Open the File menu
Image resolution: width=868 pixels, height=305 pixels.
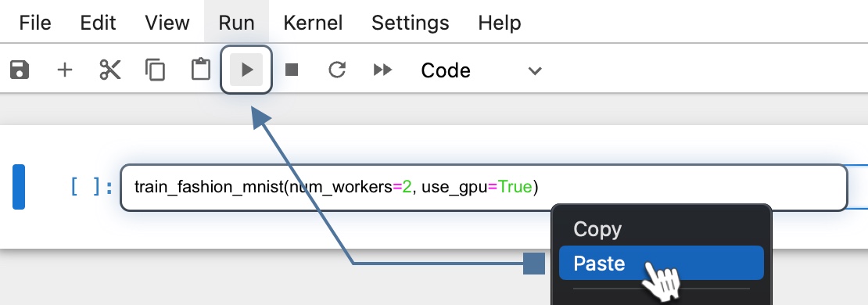pyautogui.click(x=35, y=23)
